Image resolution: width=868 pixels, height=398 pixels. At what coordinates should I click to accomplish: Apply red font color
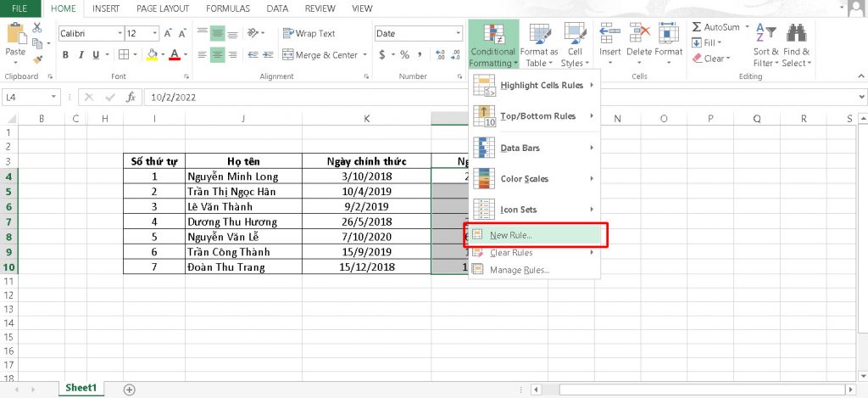tap(175, 54)
